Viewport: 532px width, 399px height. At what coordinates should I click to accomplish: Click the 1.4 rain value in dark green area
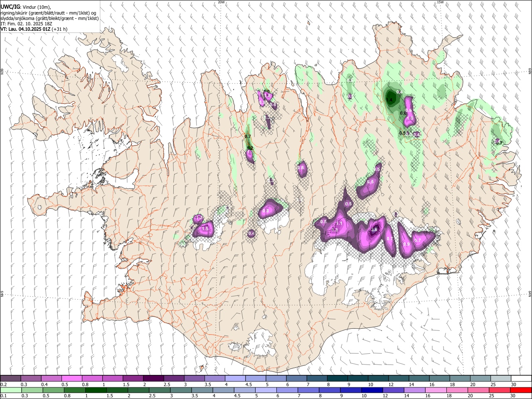[389, 100]
